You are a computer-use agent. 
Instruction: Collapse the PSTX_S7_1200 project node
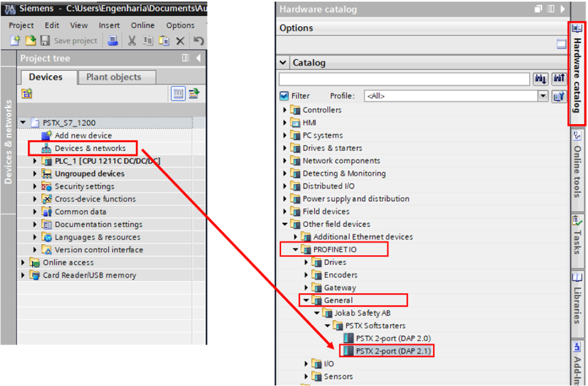click(24, 122)
